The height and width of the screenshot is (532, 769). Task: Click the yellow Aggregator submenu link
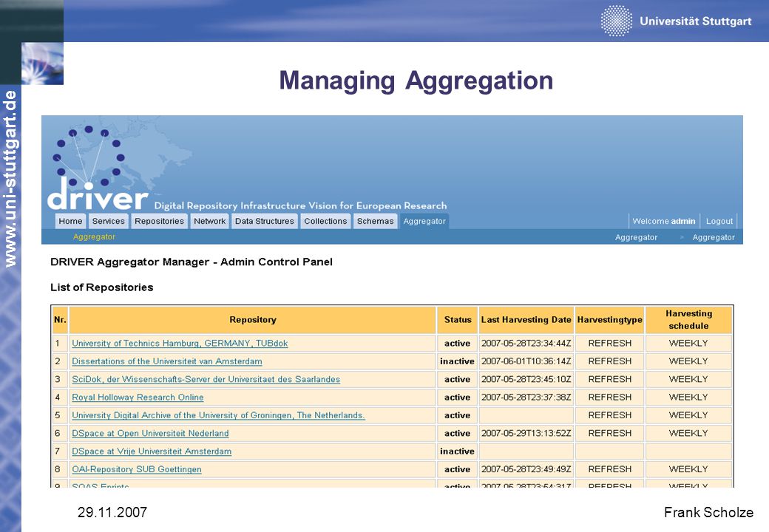[94, 236]
